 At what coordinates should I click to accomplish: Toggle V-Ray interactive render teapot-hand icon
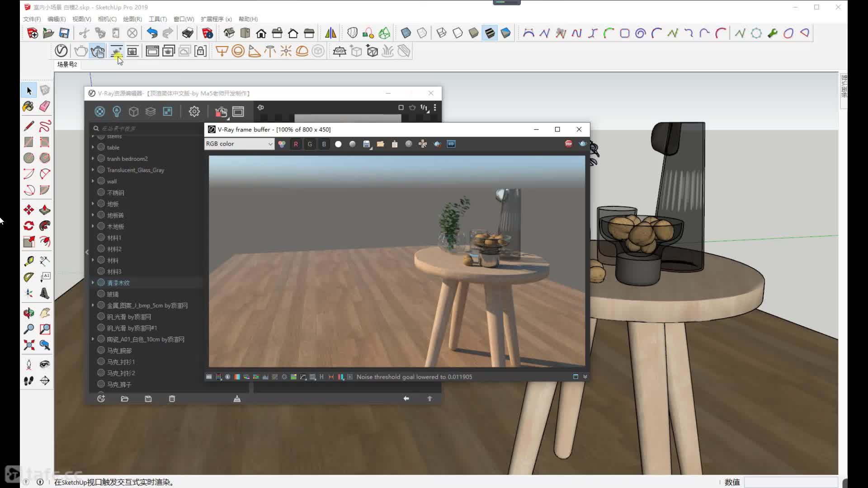pyautogui.click(x=97, y=51)
